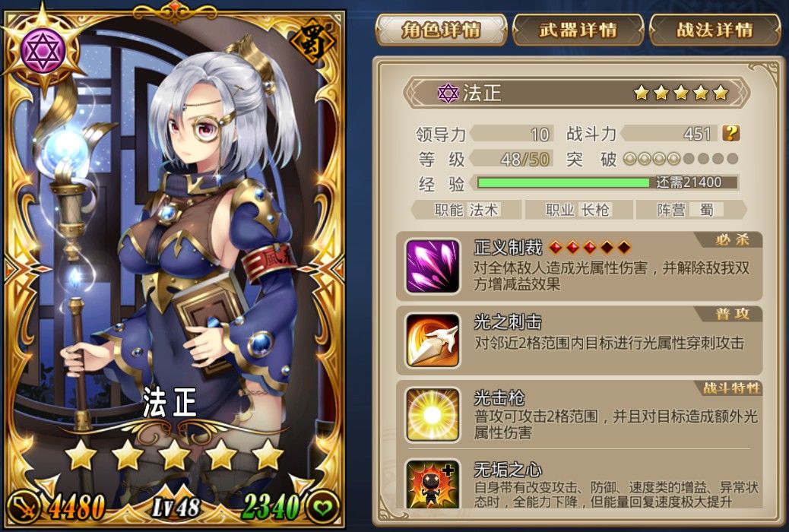Open the 战法详情 tab
The height and width of the screenshot is (532, 789).
coord(715,30)
